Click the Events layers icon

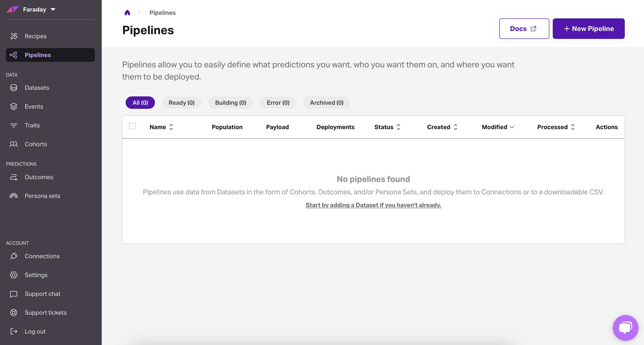click(14, 106)
